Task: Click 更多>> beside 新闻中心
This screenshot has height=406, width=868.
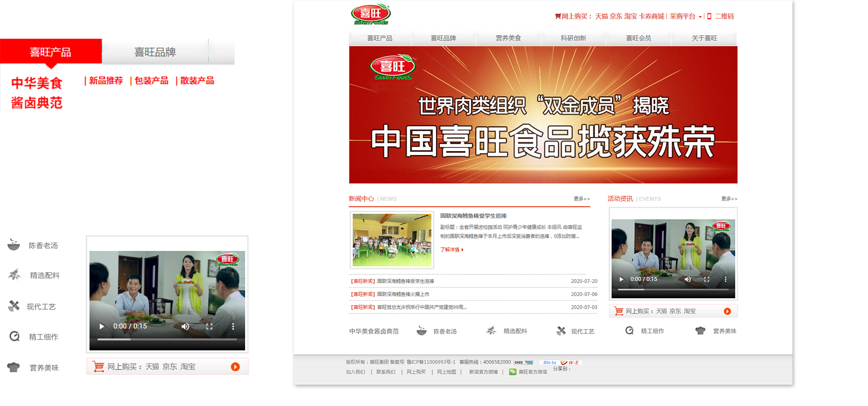Action: click(x=582, y=199)
